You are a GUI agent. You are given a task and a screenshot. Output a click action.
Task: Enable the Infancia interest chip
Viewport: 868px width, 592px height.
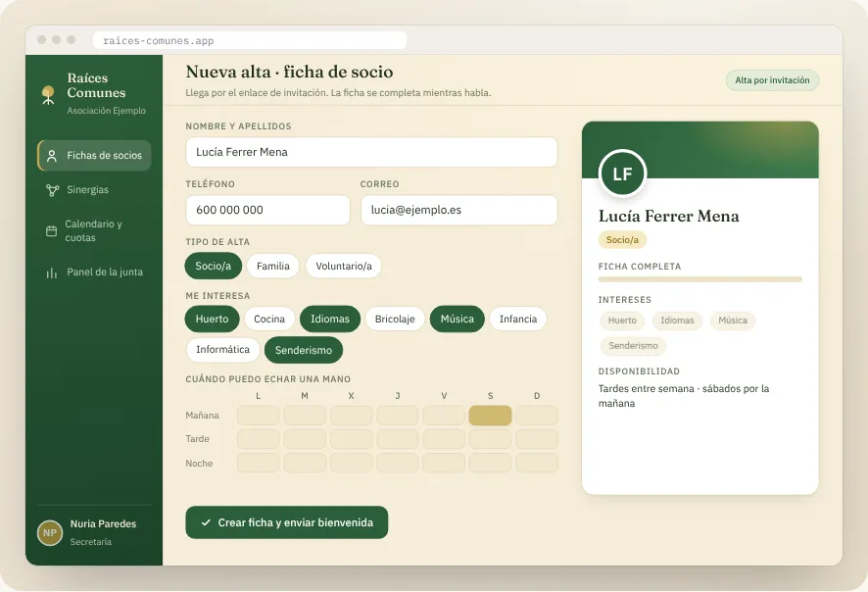(518, 319)
